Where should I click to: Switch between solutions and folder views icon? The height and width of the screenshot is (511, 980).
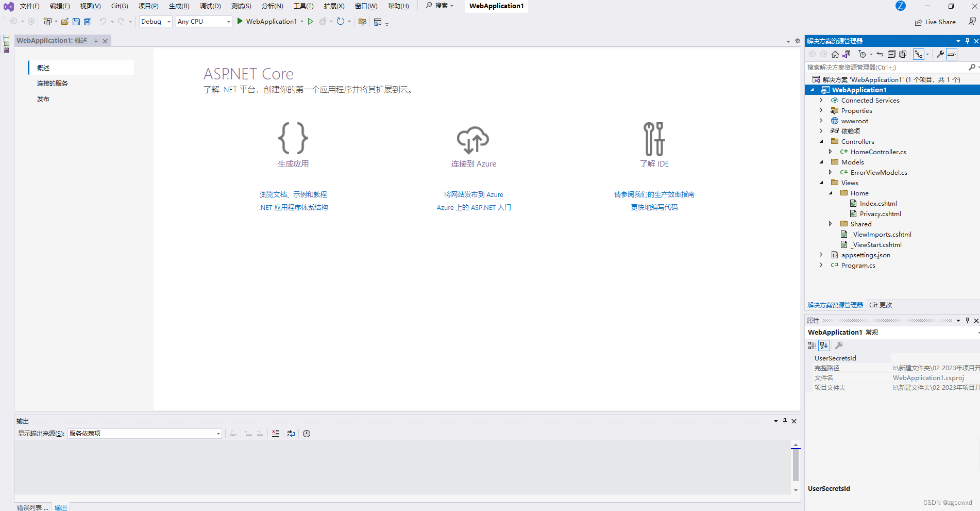(847, 54)
